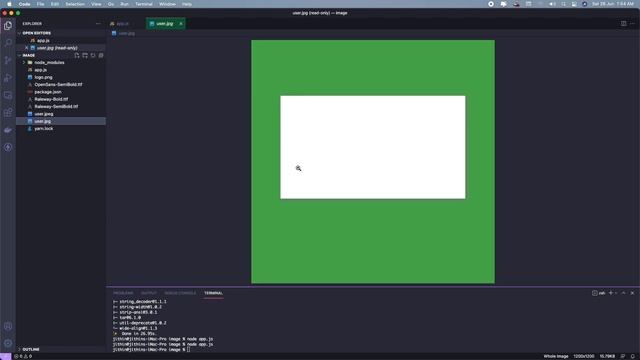Open notifications bell in status bar
Viewport: 640px width, 360px height.
[633, 356]
